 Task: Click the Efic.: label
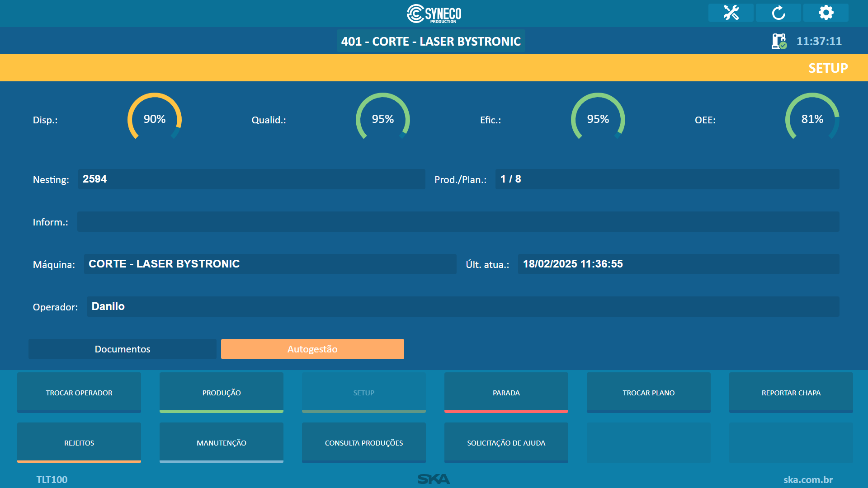[491, 120]
